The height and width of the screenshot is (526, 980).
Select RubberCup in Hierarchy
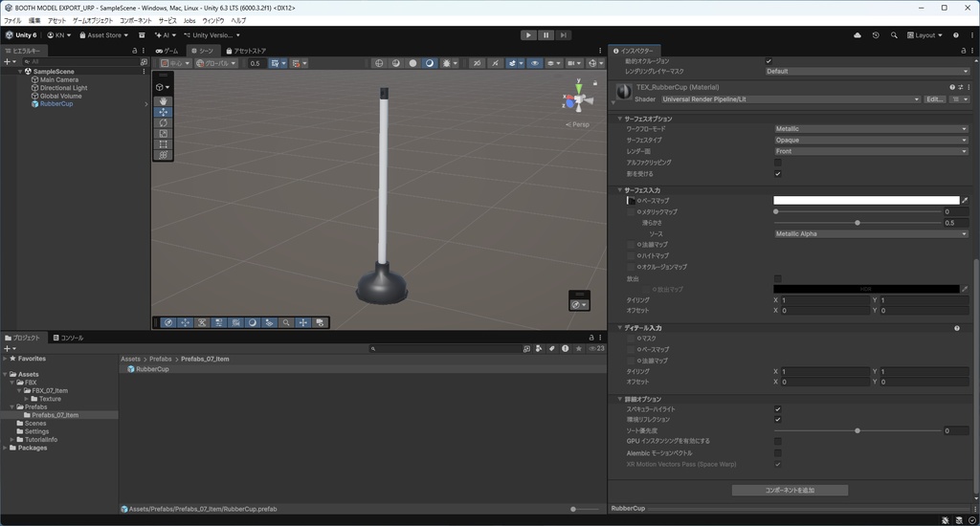pyautogui.click(x=56, y=103)
